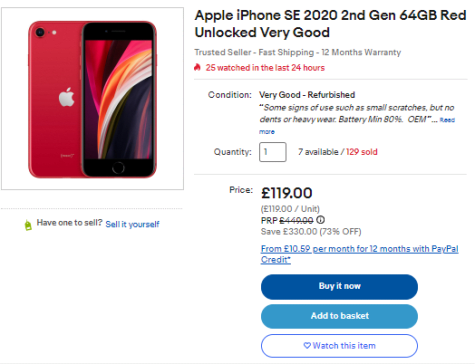Click the Watch this item button

click(x=339, y=346)
